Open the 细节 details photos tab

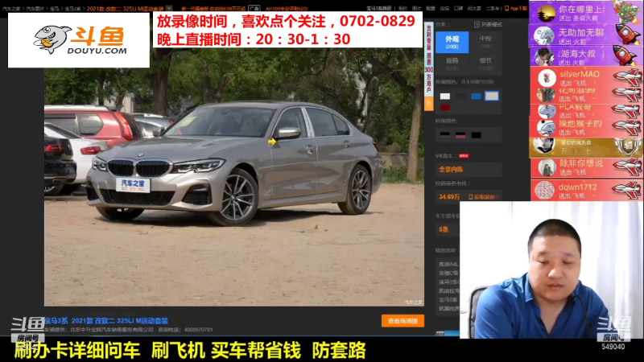(485, 64)
